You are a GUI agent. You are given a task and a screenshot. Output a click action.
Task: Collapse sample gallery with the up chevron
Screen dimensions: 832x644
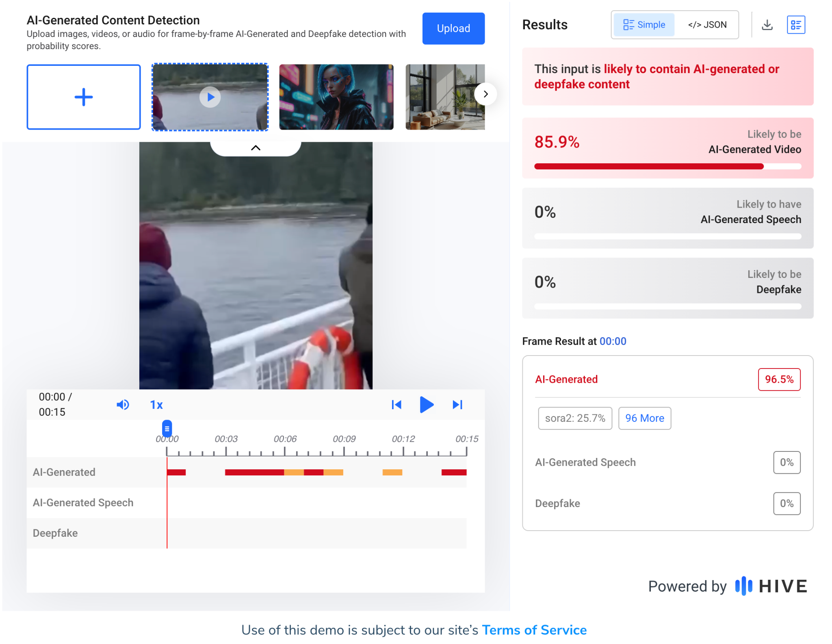(x=256, y=148)
